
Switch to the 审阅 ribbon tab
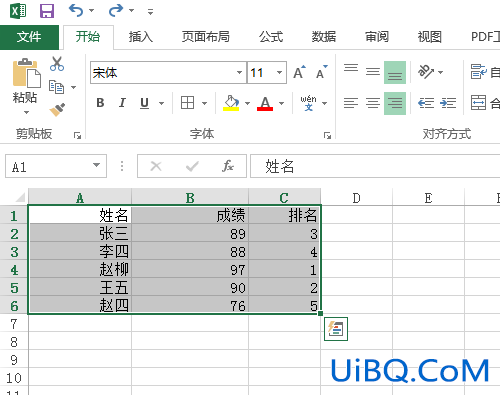[377, 37]
